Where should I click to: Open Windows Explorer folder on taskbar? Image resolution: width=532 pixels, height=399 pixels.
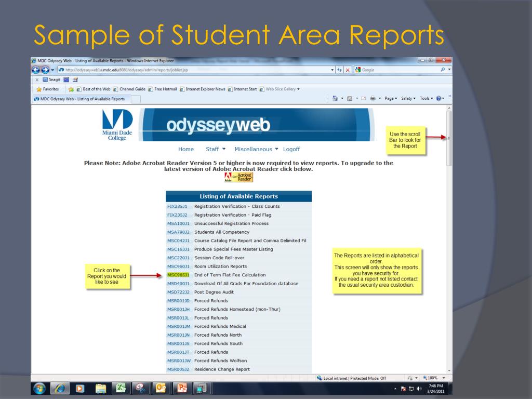coord(100,388)
